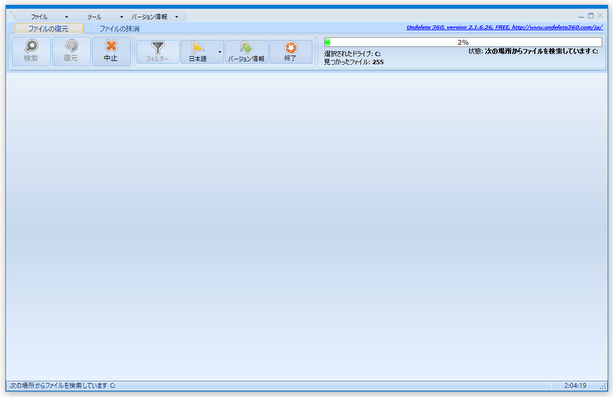Maximize the Undelete 360 window
This screenshot has width=613, height=397.
(x=591, y=16)
